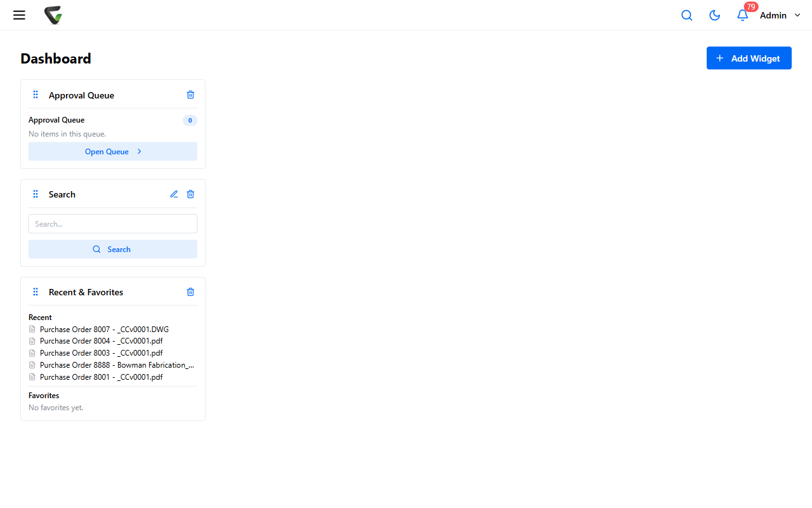Click the Search button in Search widget
This screenshot has width=812, height=508.
113,249
